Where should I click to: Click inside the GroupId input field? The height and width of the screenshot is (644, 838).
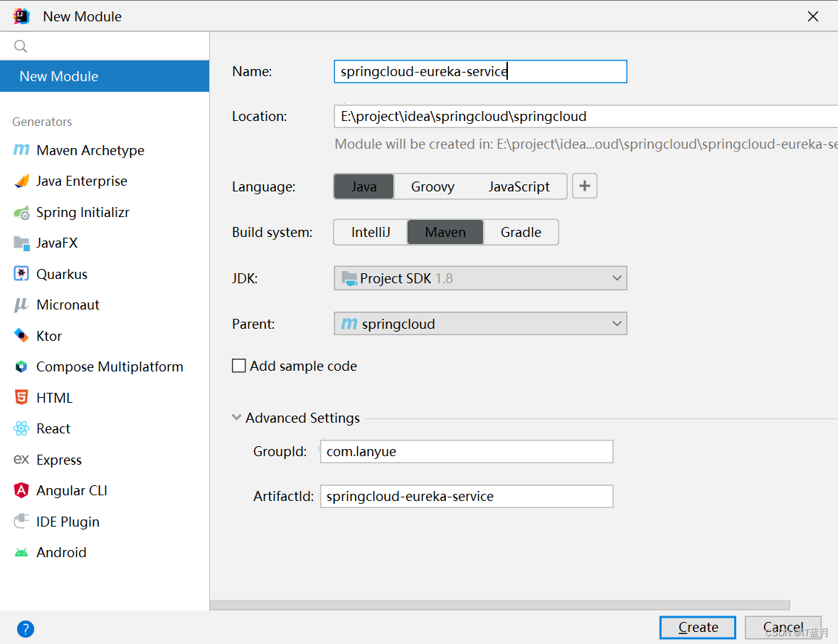(466, 451)
